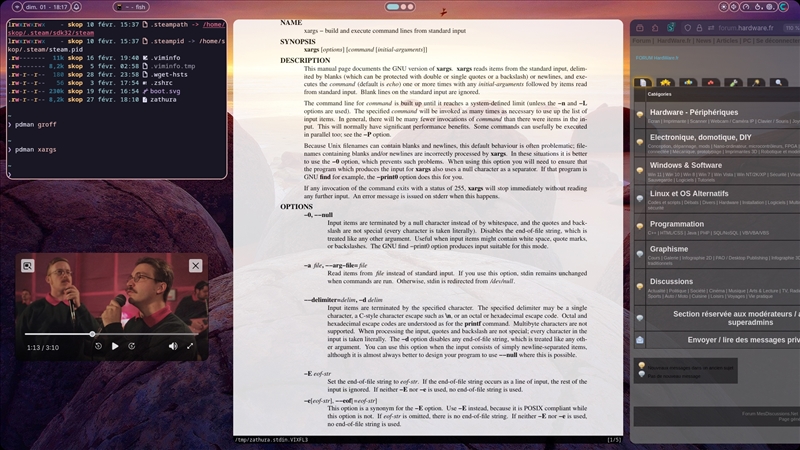
Task: Click the picture-in-picture return icon
Action: pos(28,265)
